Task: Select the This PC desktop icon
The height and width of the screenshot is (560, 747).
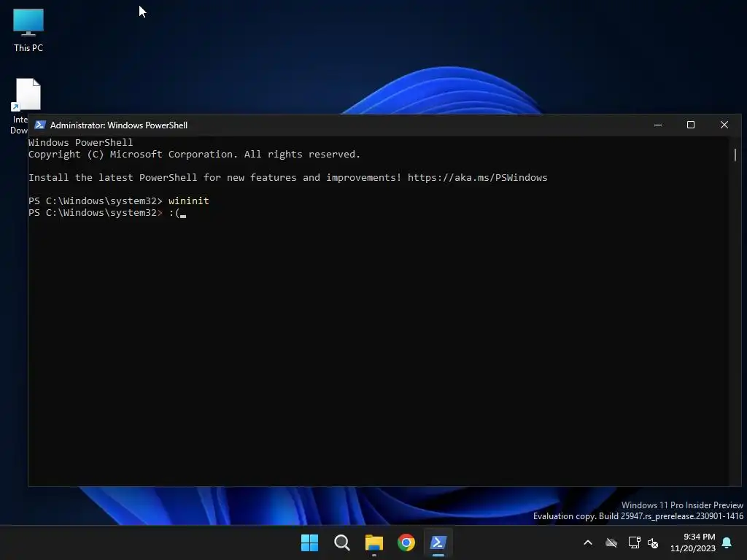Action: coord(28,30)
